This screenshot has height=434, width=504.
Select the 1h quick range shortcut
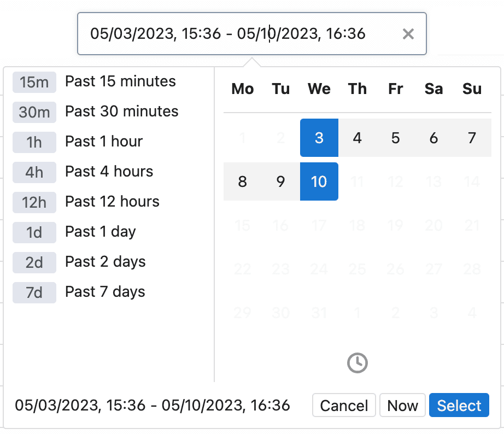(x=34, y=142)
